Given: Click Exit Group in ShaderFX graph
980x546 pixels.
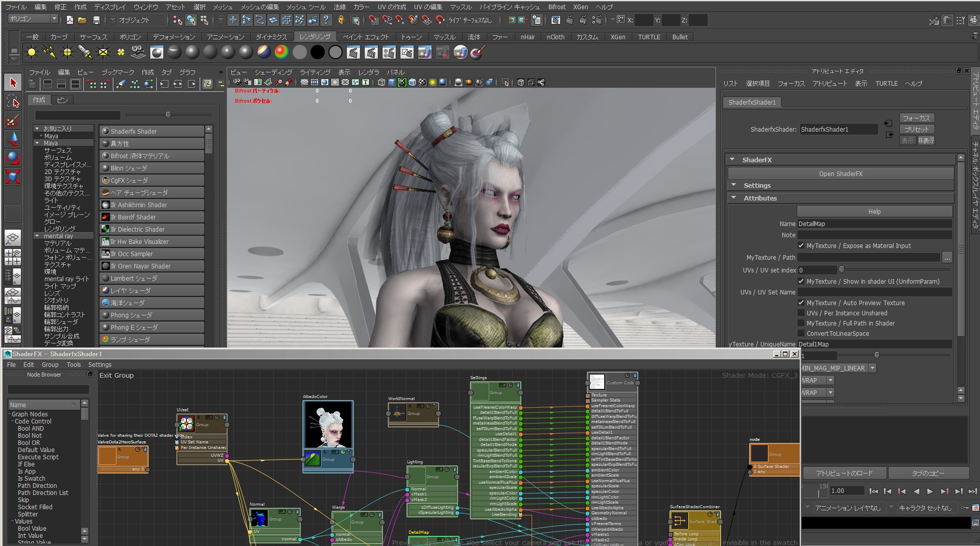Looking at the screenshot, I should pos(116,376).
